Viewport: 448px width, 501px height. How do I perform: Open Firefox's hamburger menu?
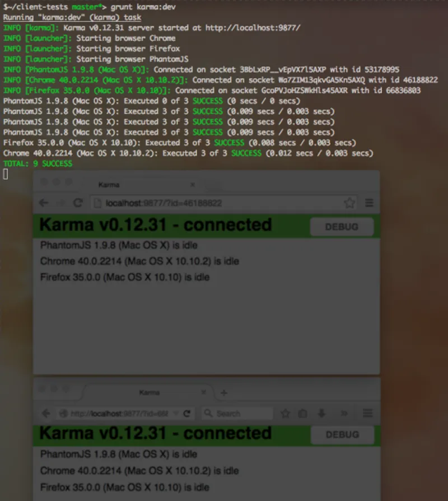tap(367, 414)
